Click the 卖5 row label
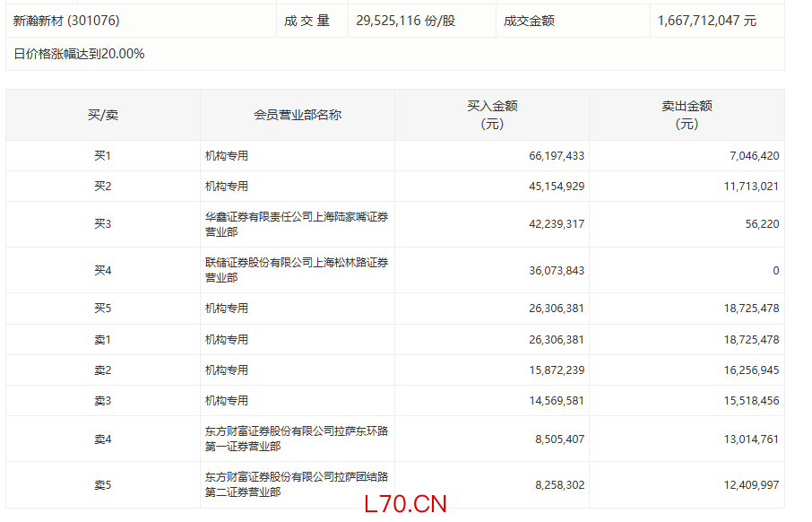Screen dimensions: 812x522 [102, 485]
